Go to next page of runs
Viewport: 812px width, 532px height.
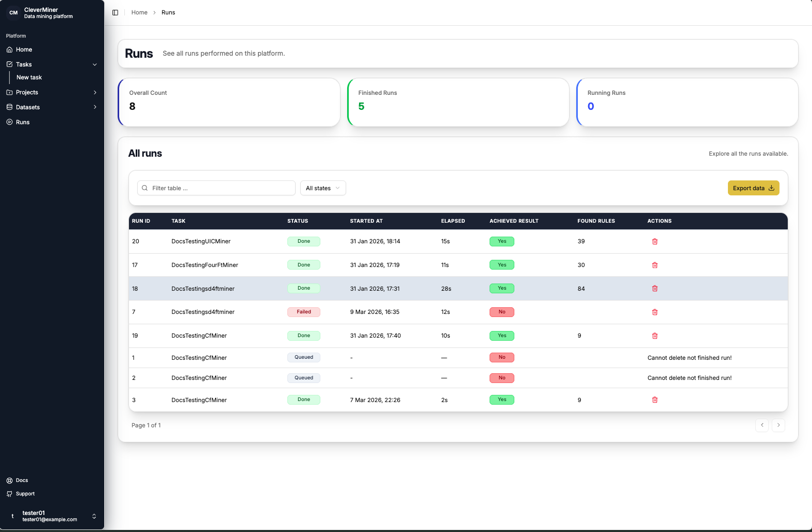tap(778, 425)
